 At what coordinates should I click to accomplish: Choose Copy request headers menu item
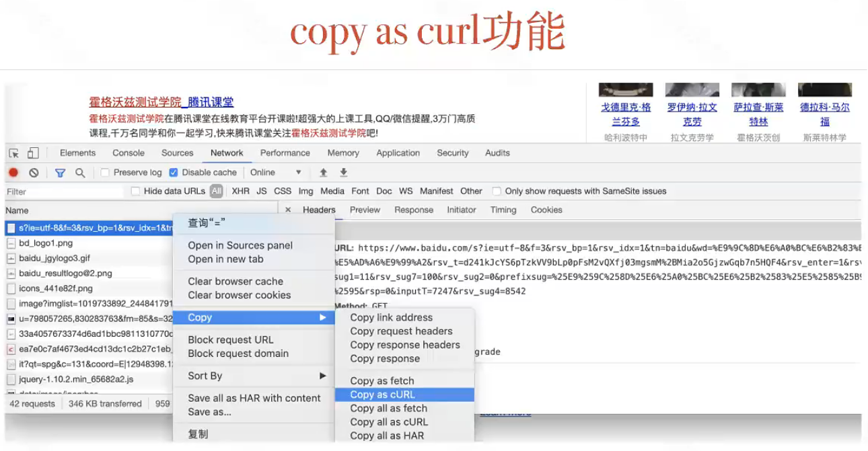point(404,331)
